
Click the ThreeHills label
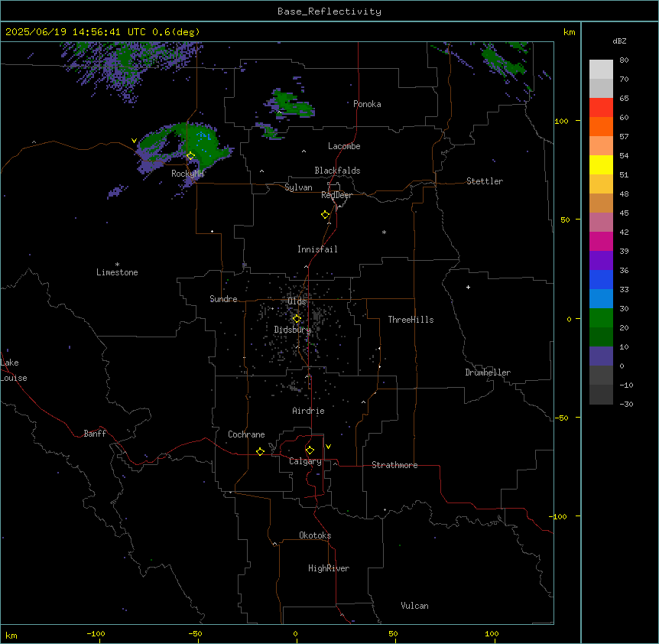[411, 320]
